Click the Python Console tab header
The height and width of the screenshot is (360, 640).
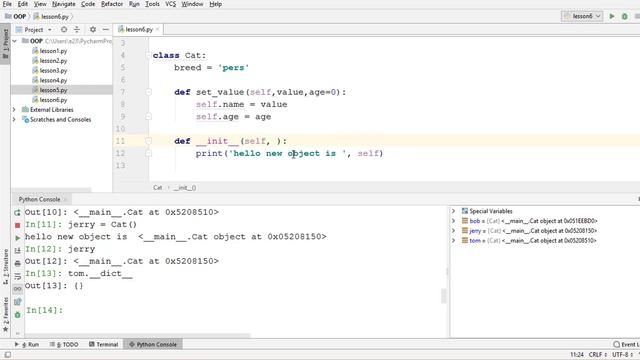coord(40,199)
